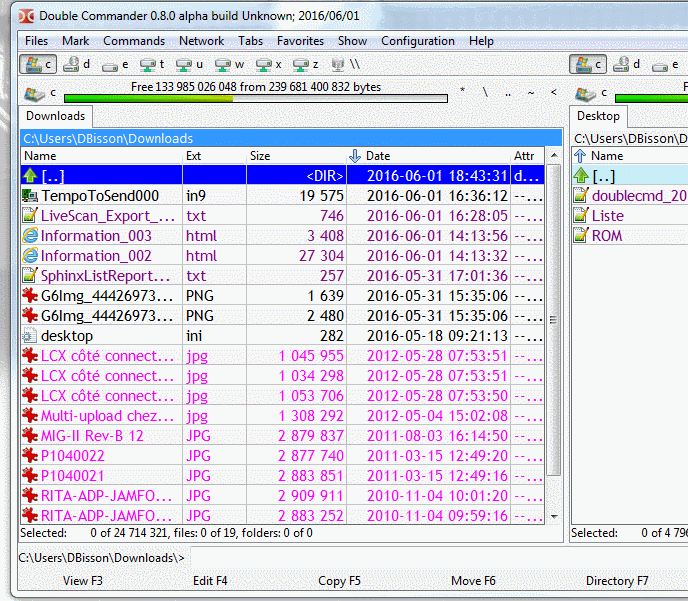The width and height of the screenshot is (688, 601).
Task: Open the Commands menu
Action: pyautogui.click(x=134, y=41)
